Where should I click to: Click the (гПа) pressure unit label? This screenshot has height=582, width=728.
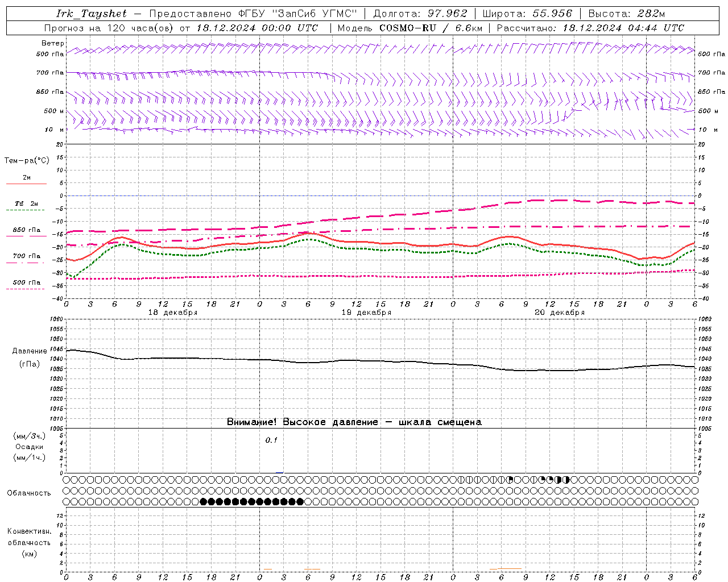pyautogui.click(x=30, y=364)
